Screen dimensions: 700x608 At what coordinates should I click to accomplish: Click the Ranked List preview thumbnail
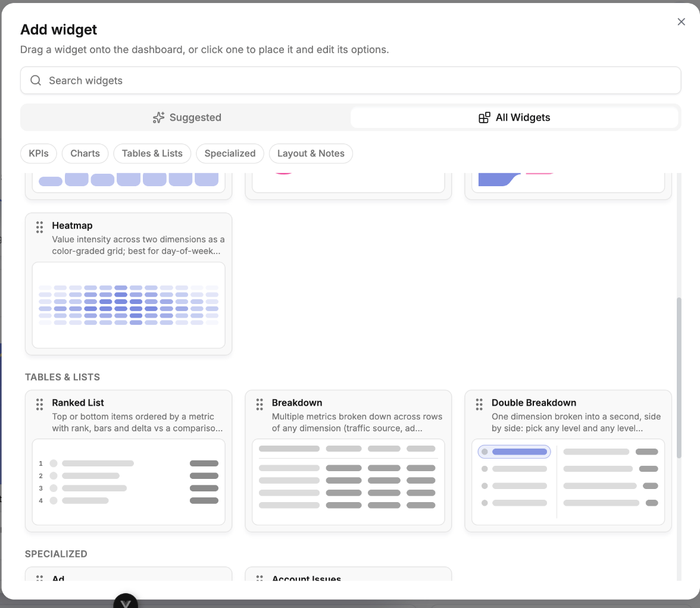129,482
